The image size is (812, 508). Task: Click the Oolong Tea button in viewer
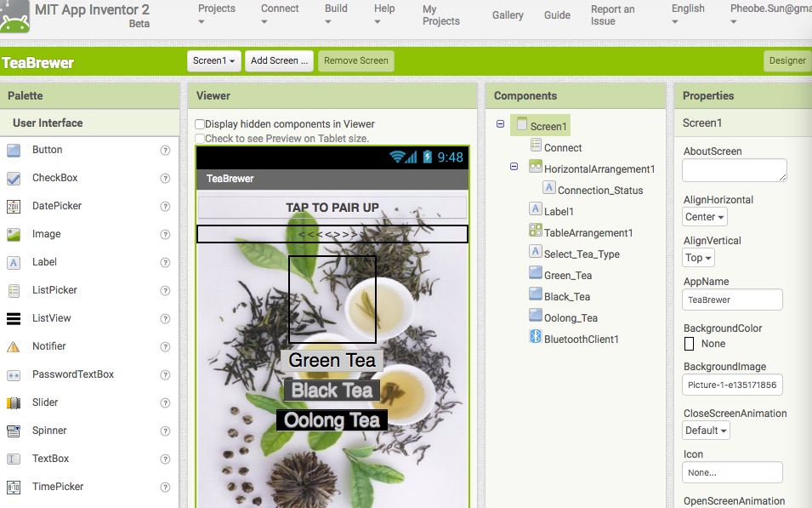(332, 420)
